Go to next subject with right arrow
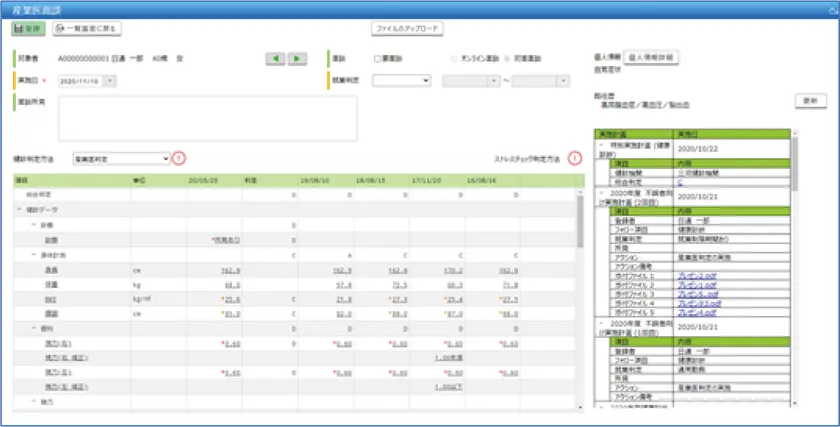 [x=297, y=59]
